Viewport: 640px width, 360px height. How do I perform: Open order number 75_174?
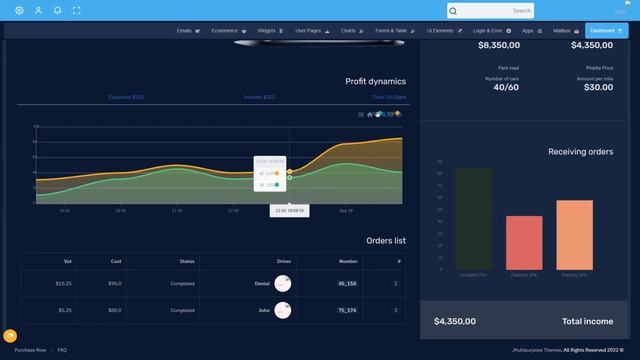click(x=347, y=310)
